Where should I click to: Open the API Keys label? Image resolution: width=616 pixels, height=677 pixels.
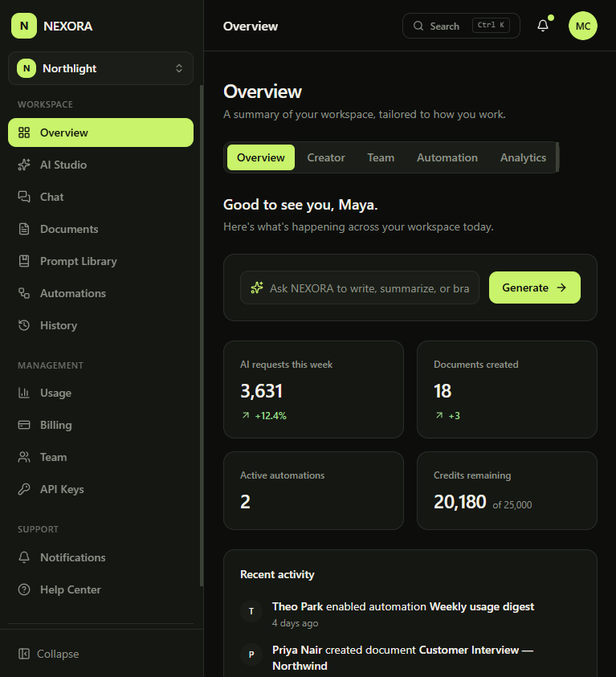[62, 489]
